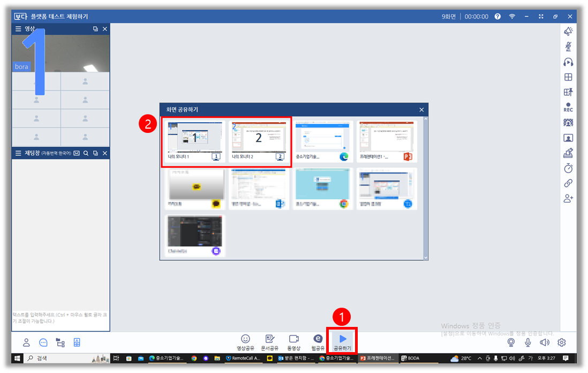Select the Outlook window thumbnail
This screenshot has width=588, height=373.
click(259, 189)
